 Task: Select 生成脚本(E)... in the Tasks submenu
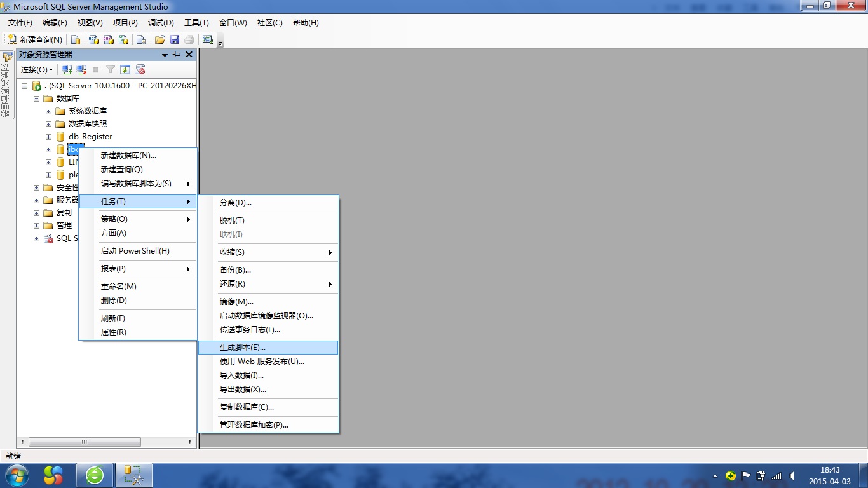268,348
